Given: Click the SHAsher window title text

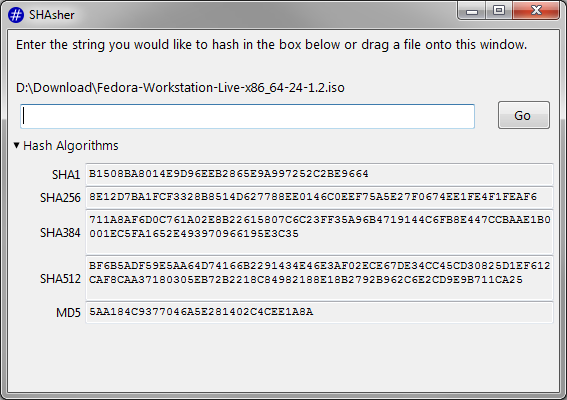Looking at the screenshot, I should coord(52,15).
